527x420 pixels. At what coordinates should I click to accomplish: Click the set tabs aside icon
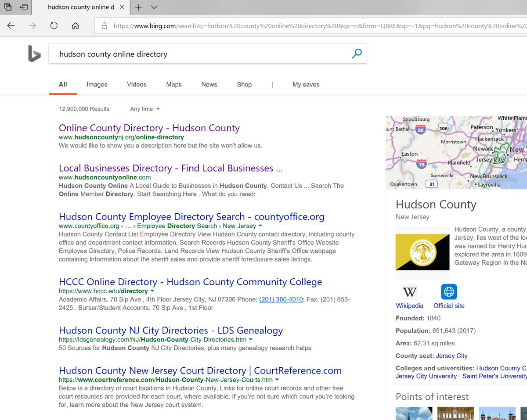pyautogui.click(x=24, y=7)
